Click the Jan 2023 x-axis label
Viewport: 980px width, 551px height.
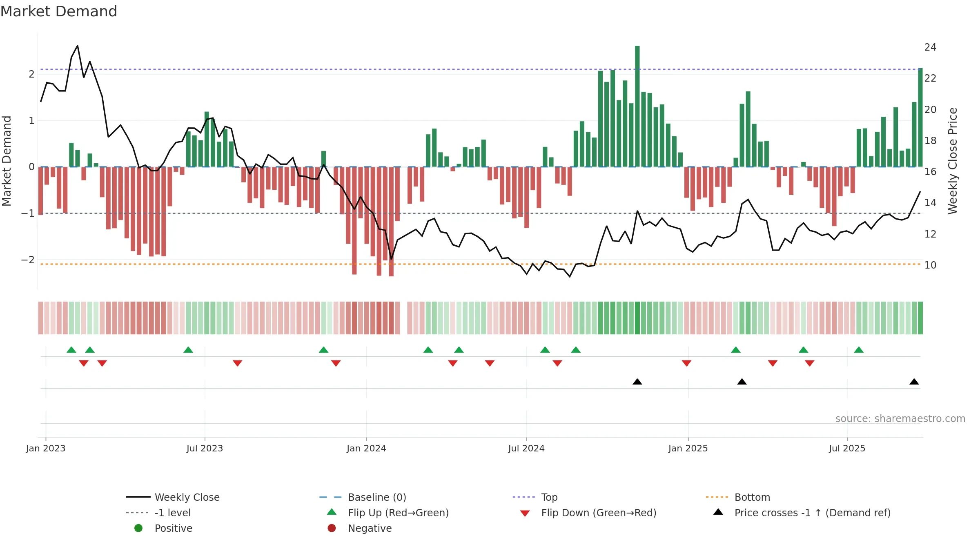46,448
